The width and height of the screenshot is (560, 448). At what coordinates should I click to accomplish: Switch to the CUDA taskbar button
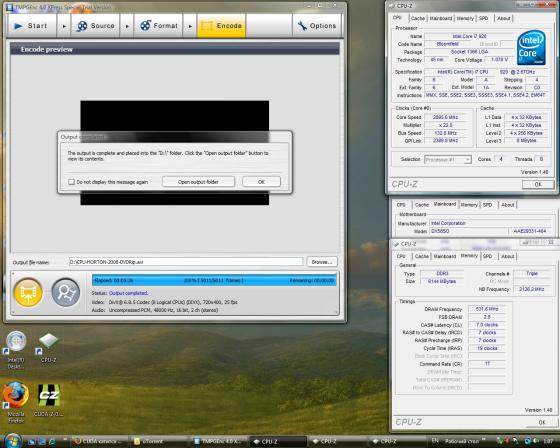pyautogui.click(x=100, y=442)
